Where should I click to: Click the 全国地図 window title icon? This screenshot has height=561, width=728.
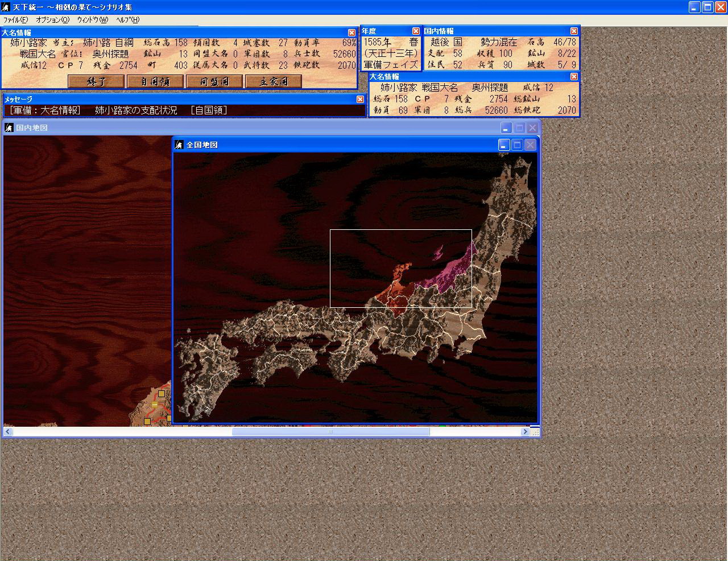tap(179, 145)
